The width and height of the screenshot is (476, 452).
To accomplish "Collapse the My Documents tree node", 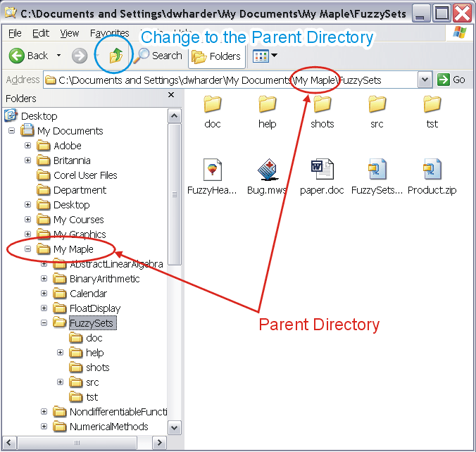I will point(11,131).
